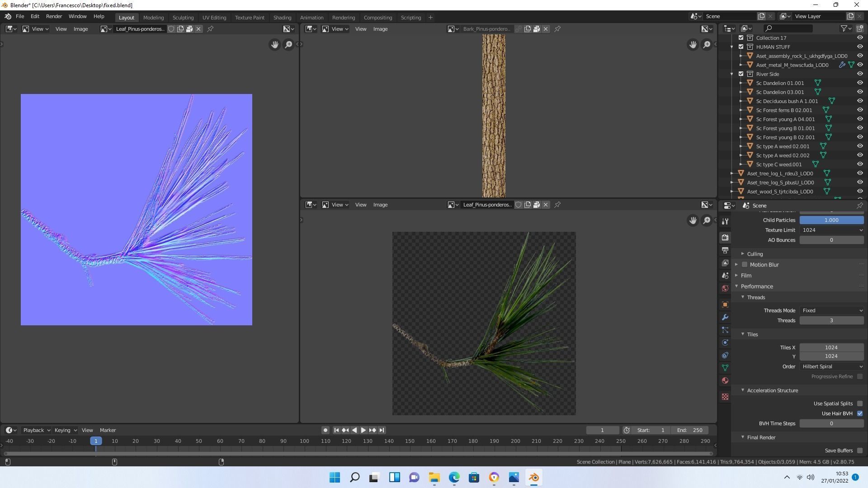The height and width of the screenshot is (488, 868).
Task: Click the End frame 250 field
Action: point(689,430)
